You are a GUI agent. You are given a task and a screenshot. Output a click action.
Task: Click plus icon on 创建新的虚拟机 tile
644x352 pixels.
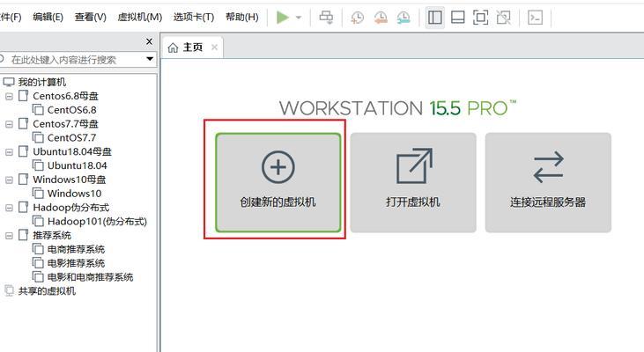pos(278,167)
